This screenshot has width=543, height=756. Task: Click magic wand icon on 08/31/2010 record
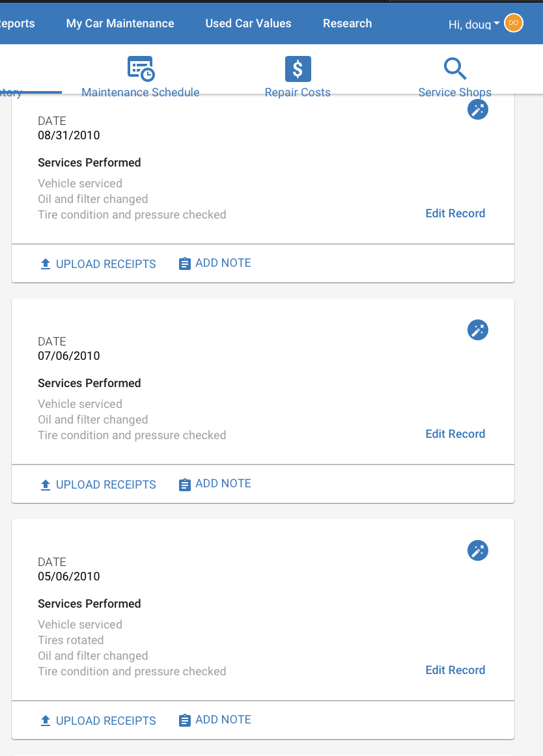pos(478,109)
